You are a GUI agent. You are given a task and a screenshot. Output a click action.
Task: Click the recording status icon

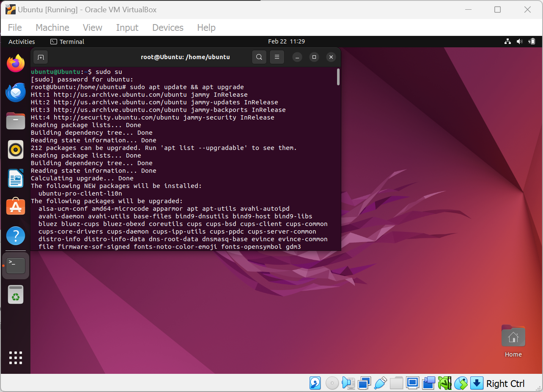(x=428, y=383)
